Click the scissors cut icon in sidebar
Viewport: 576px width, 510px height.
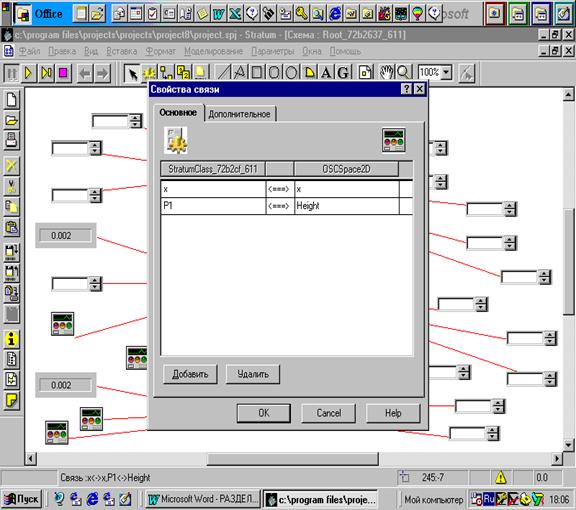point(11,186)
